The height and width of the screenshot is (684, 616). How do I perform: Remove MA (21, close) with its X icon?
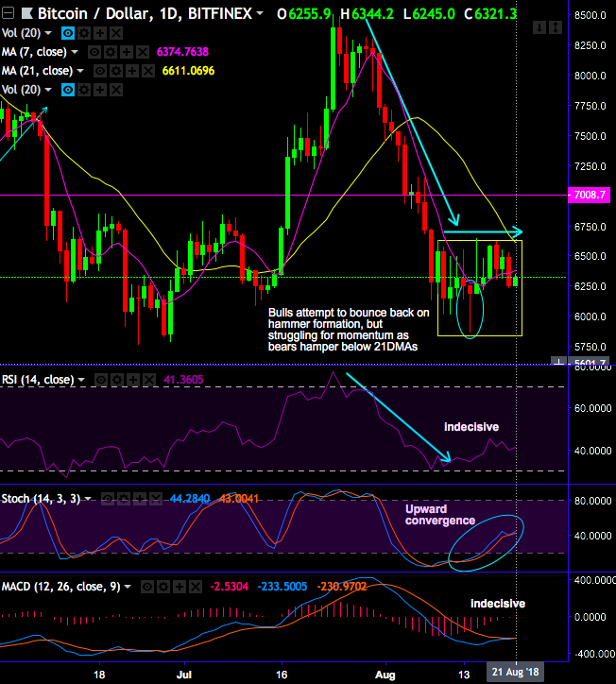click(148, 71)
